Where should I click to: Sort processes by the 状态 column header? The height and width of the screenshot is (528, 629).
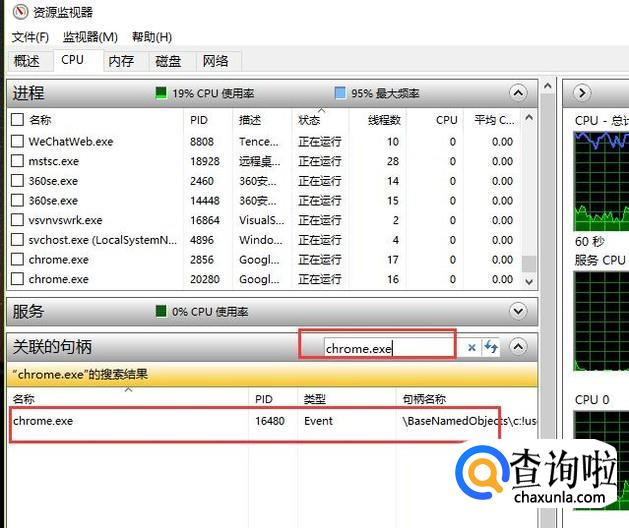coord(310,119)
